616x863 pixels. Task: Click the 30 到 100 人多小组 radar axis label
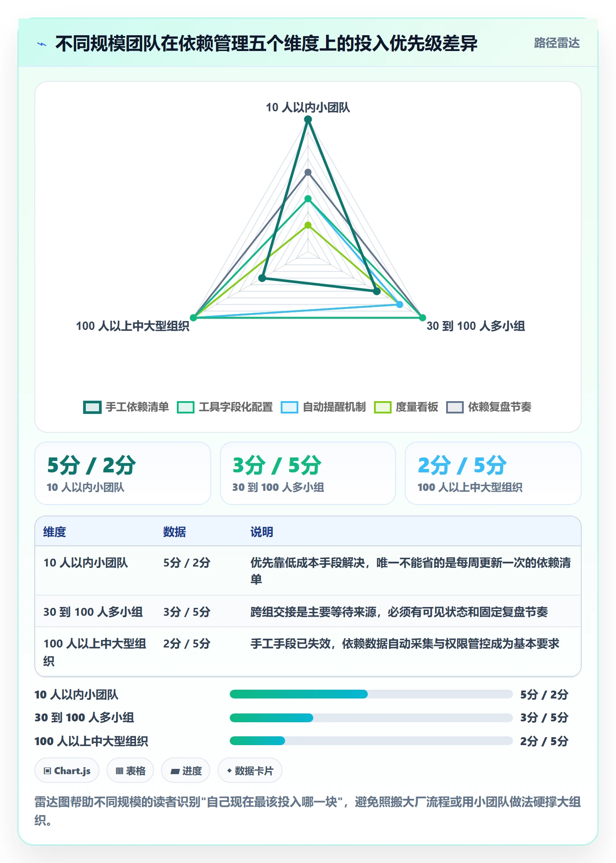476,326
